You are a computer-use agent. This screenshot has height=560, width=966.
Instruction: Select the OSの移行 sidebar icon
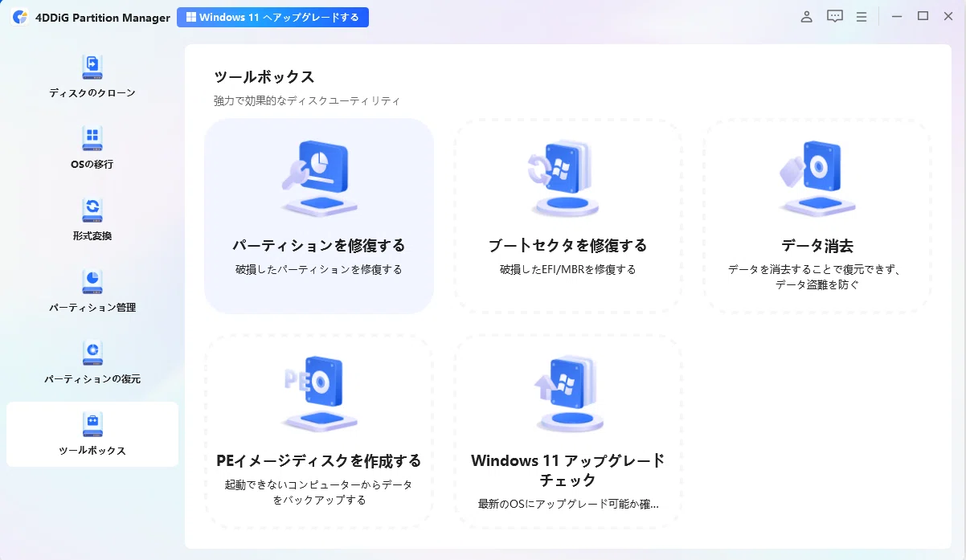92,138
